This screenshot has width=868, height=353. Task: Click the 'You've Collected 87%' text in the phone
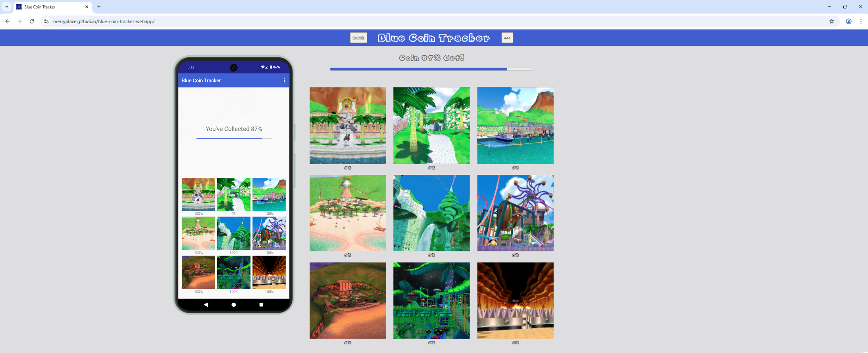click(x=234, y=129)
